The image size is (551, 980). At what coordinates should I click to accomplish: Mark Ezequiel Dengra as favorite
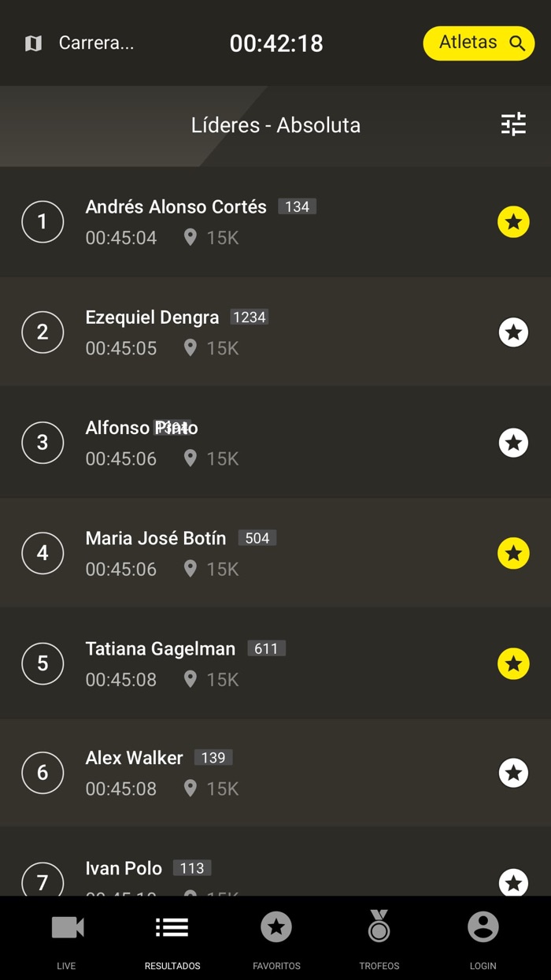click(x=513, y=332)
